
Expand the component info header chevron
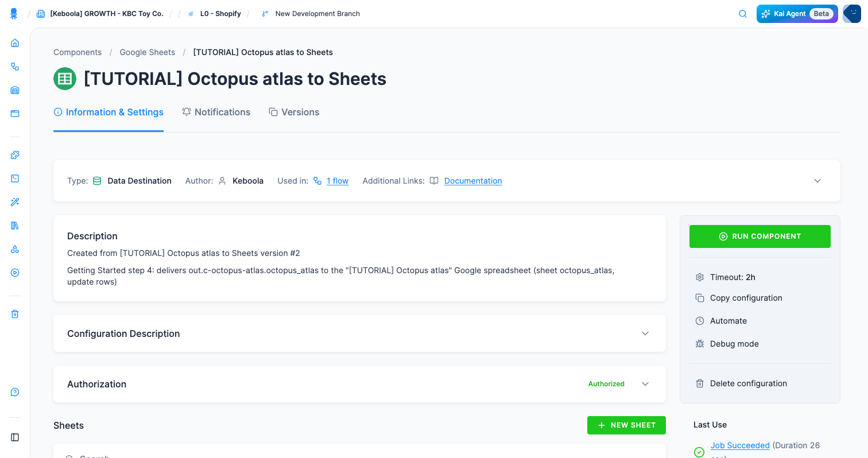(817, 181)
